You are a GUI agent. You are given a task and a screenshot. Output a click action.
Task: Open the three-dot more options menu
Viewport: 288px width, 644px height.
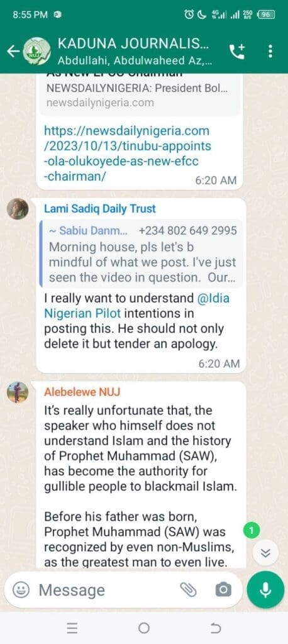(x=270, y=51)
